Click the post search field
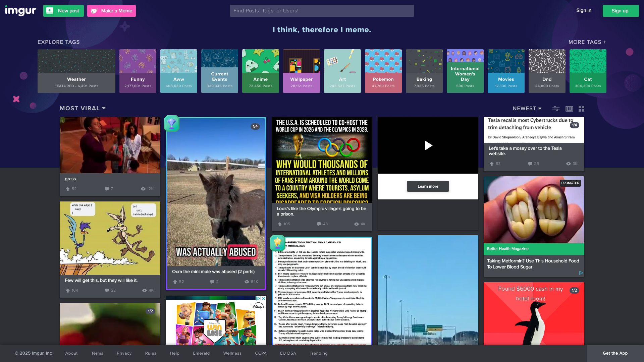The image size is (644, 362). [322, 11]
